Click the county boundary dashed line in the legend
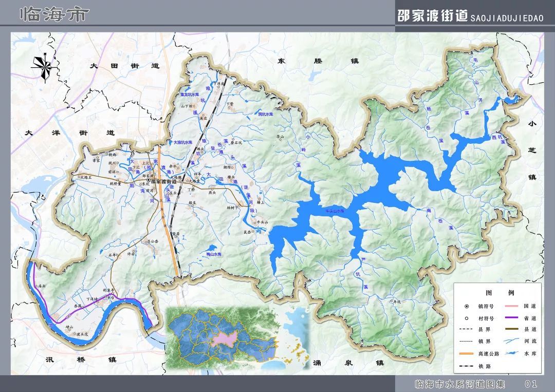This screenshot has width=555, height=392. pyautogui.click(x=466, y=329)
